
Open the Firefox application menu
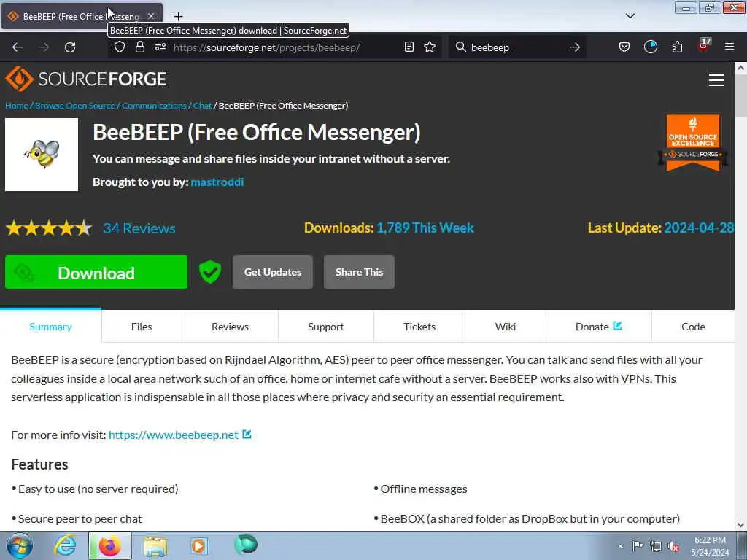(x=729, y=47)
